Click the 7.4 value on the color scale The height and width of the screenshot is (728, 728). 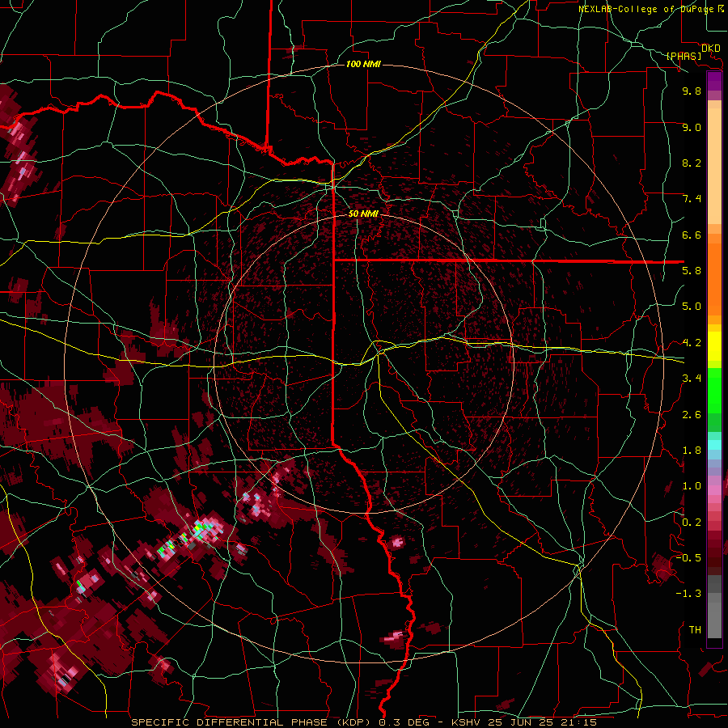pyautogui.click(x=692, y=199)
